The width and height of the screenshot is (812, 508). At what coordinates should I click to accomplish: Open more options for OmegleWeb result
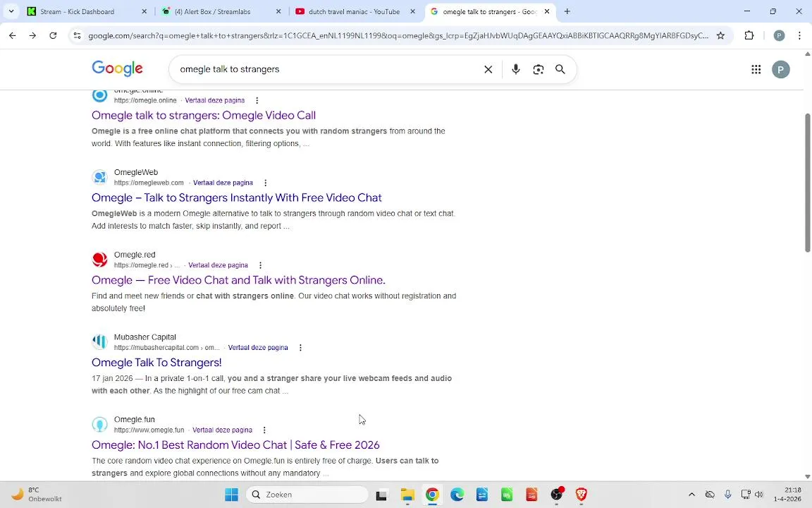tap(265, 183)
